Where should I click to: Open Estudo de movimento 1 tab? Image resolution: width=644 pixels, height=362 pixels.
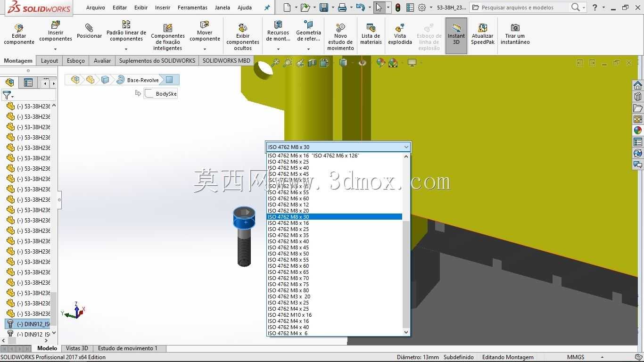pos(128,348)
